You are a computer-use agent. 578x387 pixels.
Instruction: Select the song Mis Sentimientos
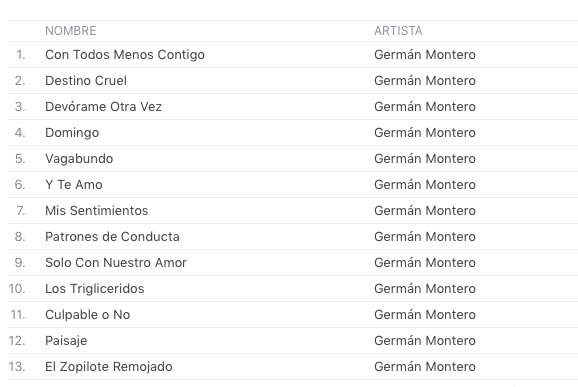[x=97, y=210]
